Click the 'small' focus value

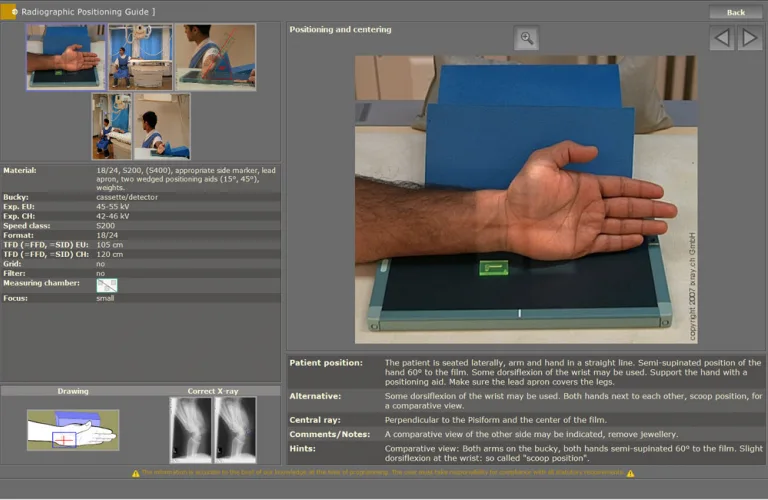(x=105, y=298)
